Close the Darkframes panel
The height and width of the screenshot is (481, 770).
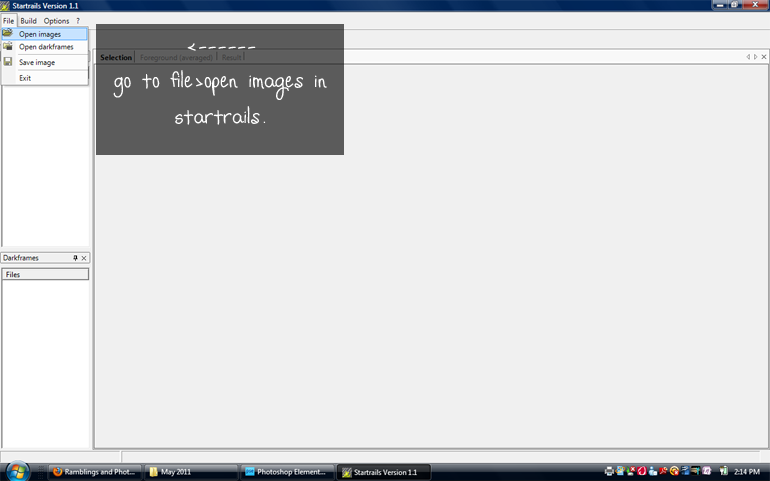(84, 258)
